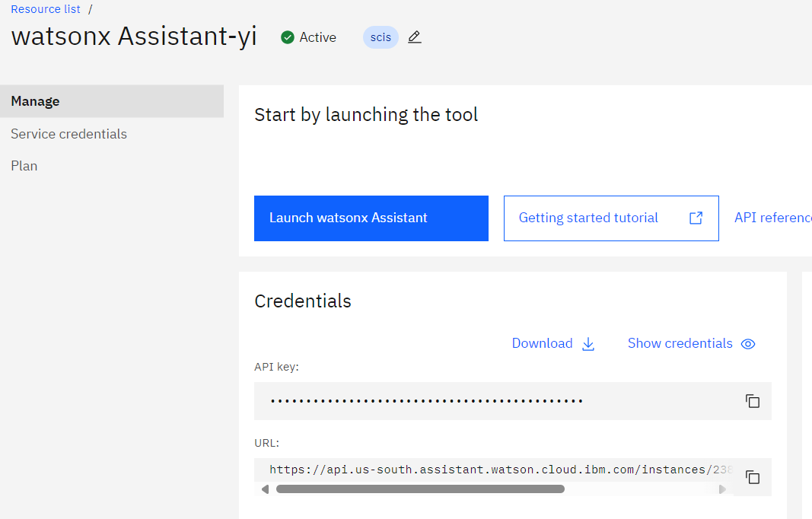Copy the API key with copy icon
The image size is (812, 519).
[753, 401]
